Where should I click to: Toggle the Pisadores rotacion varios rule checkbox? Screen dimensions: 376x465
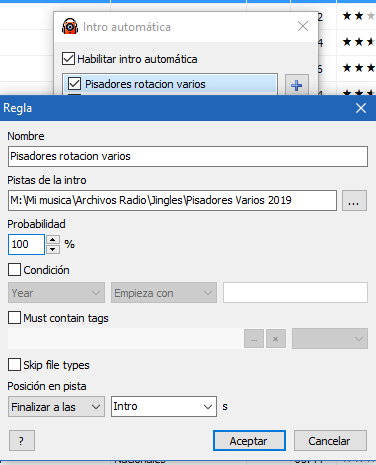coord(74,84)
